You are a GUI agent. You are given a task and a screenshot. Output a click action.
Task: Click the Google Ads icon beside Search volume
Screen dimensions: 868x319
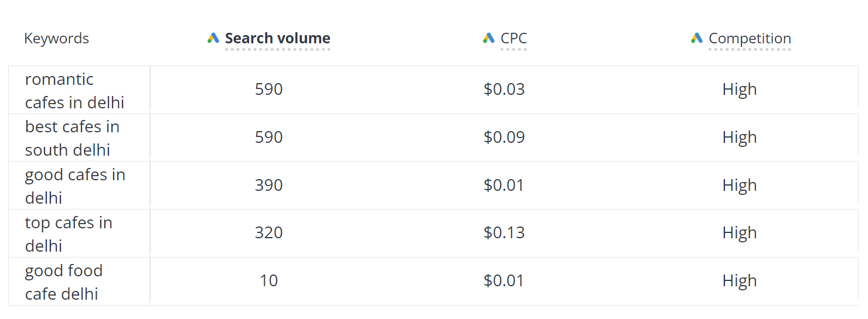(213, 38)
